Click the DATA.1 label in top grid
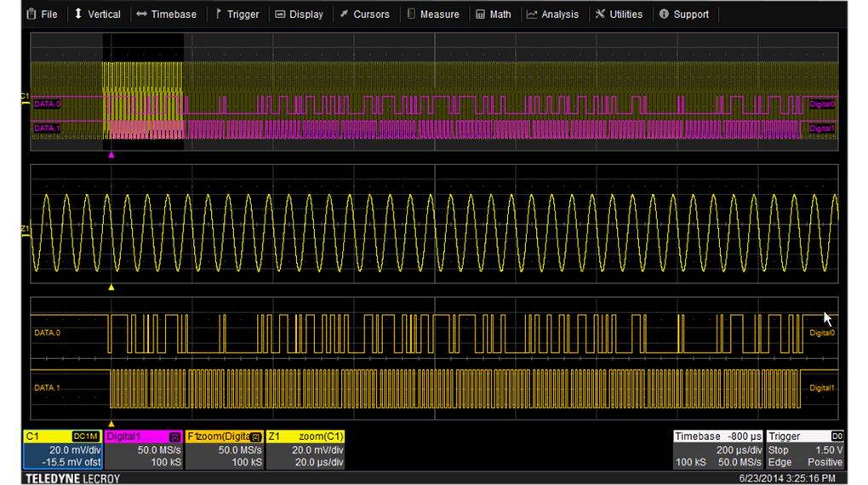 pyautogui.click(x=47, y=128)
